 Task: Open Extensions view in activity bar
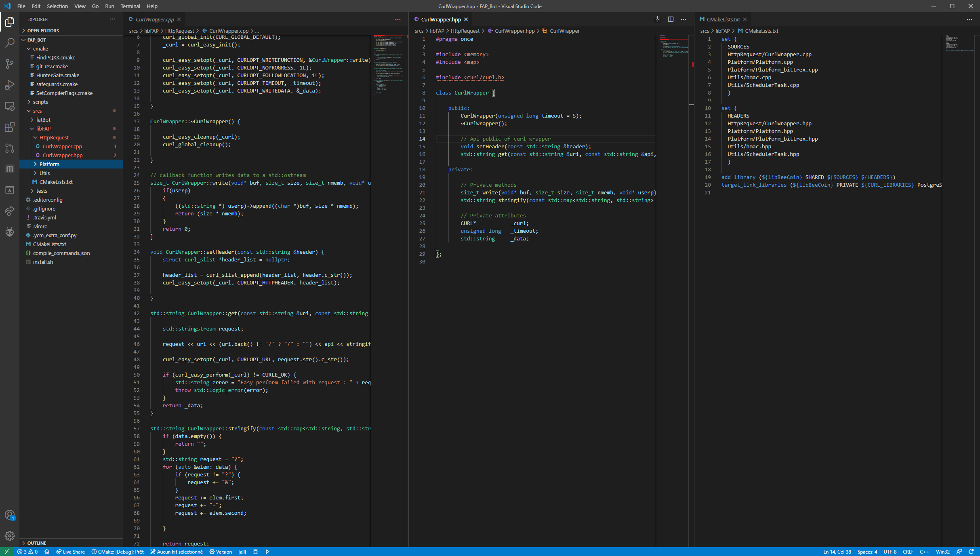[10, 127]
